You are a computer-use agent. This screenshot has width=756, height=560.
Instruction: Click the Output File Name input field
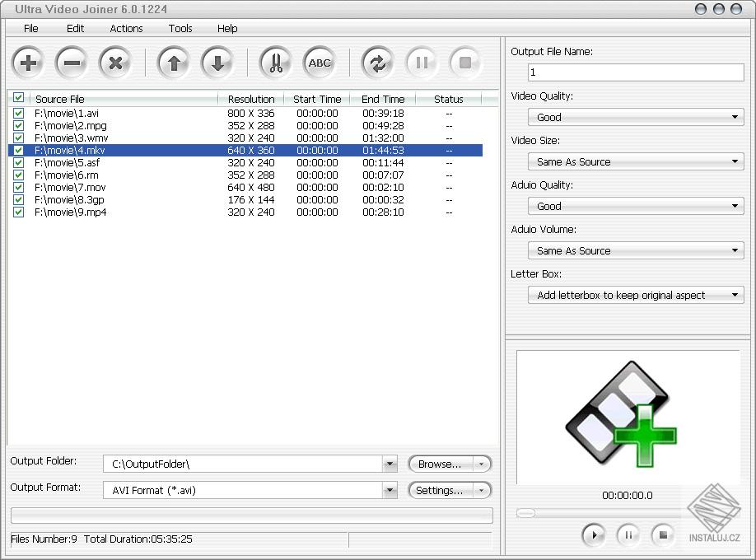tap(636, 72)
